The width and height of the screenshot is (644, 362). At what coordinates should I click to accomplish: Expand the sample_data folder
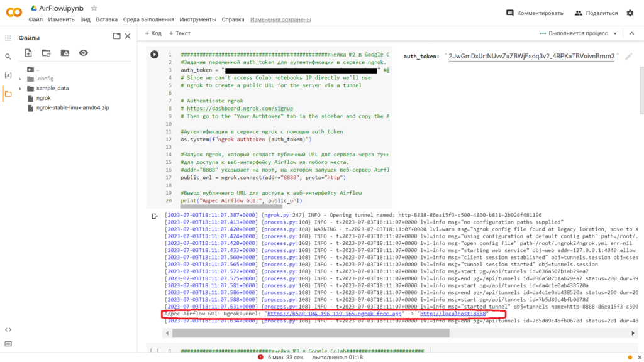tap(20, 89)
